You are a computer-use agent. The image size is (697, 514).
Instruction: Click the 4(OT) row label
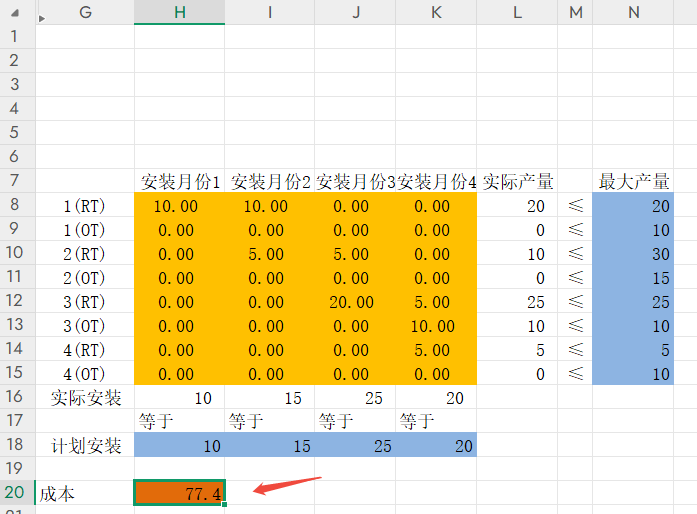[85, 373]
